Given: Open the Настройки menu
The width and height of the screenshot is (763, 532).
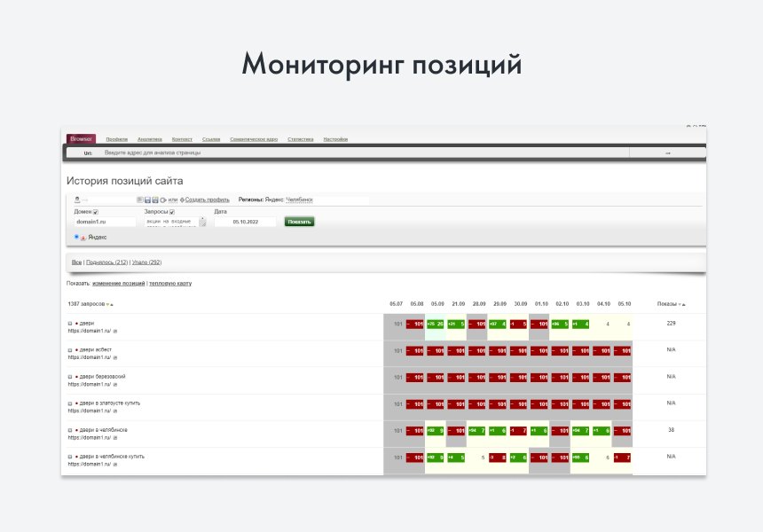Looking at the screenshot, I should (335, 139).
